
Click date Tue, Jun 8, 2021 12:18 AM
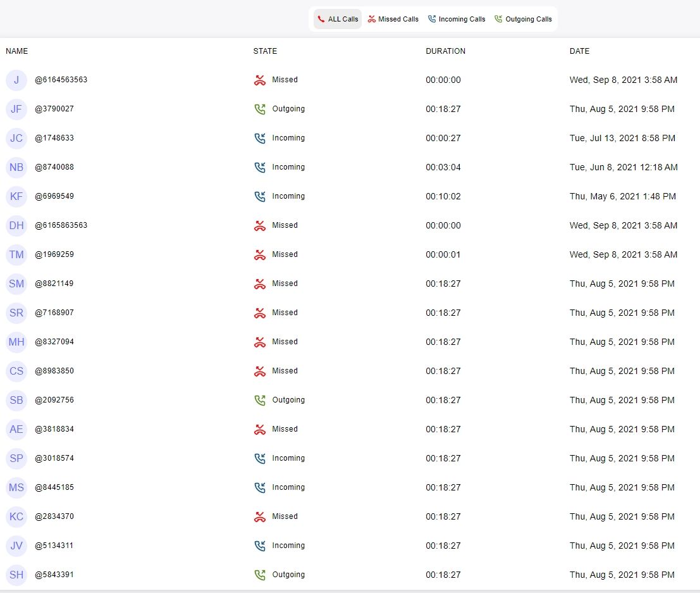coord(623,167)
